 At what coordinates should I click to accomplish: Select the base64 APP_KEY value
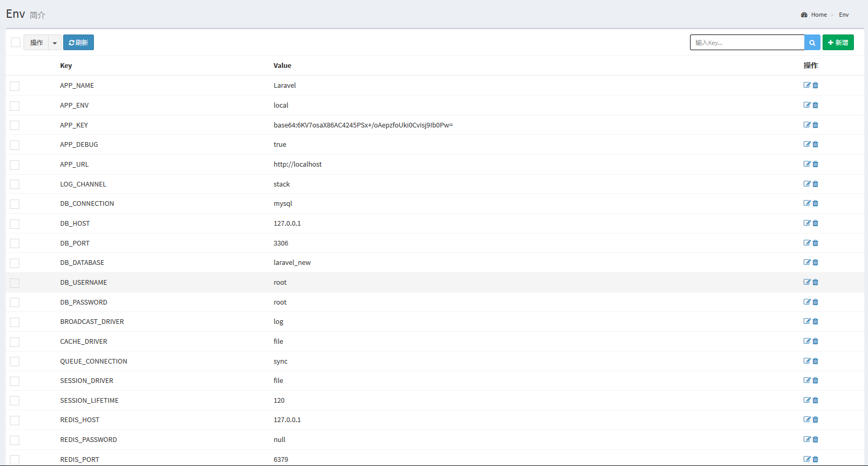pos(363,125)
